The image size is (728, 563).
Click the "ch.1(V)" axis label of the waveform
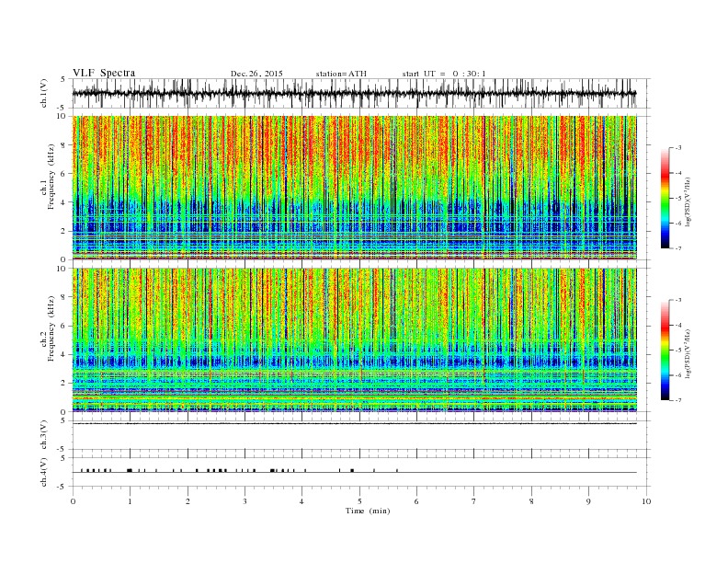tap(44, 94)
